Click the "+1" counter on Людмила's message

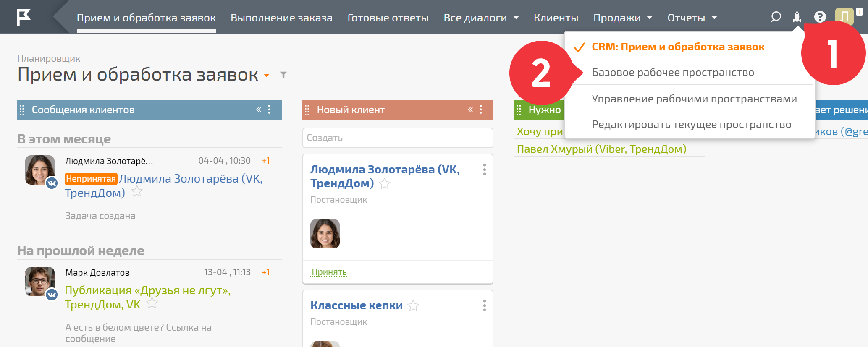(266, 161)
